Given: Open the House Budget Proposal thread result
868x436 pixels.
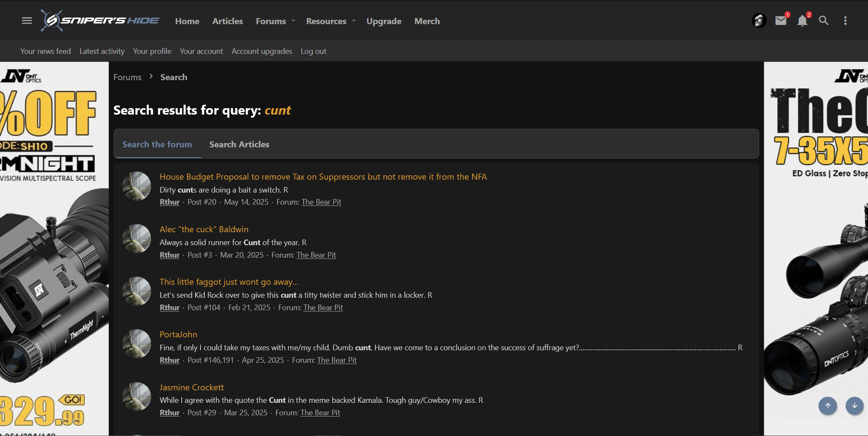Looking at the screenshot, I should coord(323,177).
